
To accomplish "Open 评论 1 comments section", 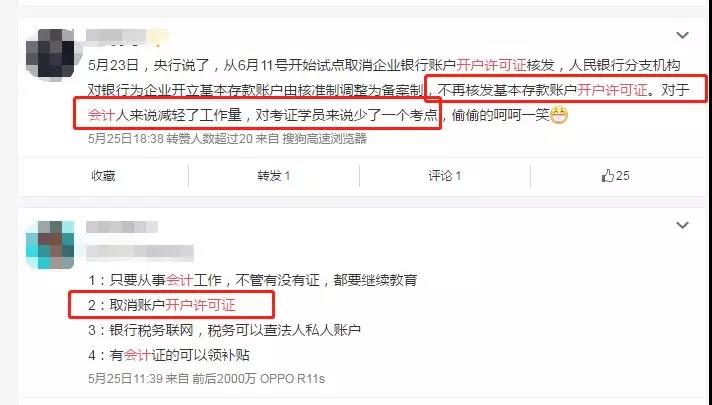I will [445, 176].
